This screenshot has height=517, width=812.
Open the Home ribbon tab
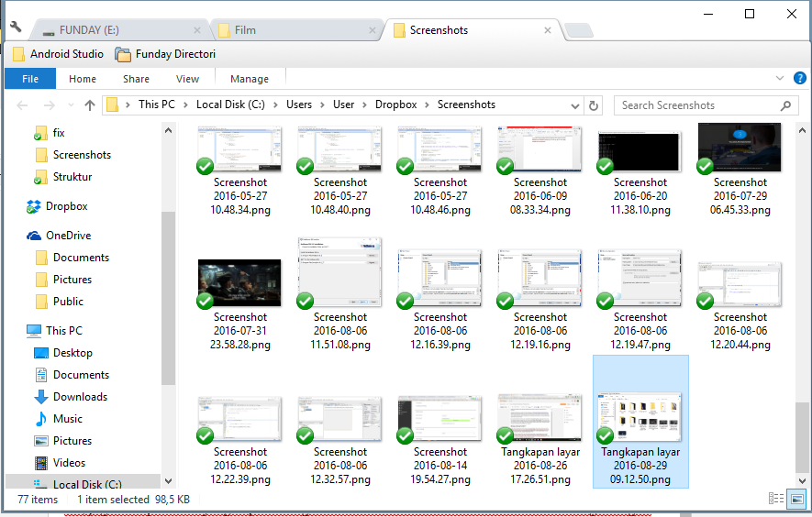(x=83, y=79)
